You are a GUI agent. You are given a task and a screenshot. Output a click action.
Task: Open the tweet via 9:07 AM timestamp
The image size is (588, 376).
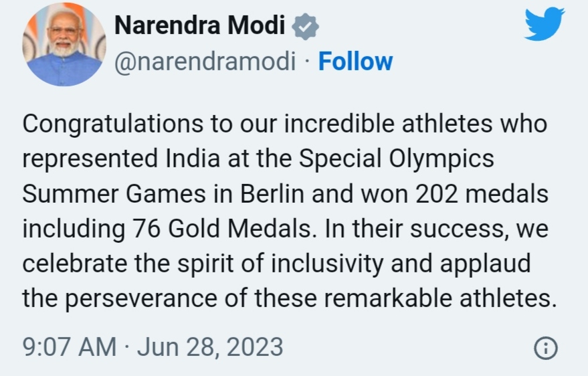70,347
